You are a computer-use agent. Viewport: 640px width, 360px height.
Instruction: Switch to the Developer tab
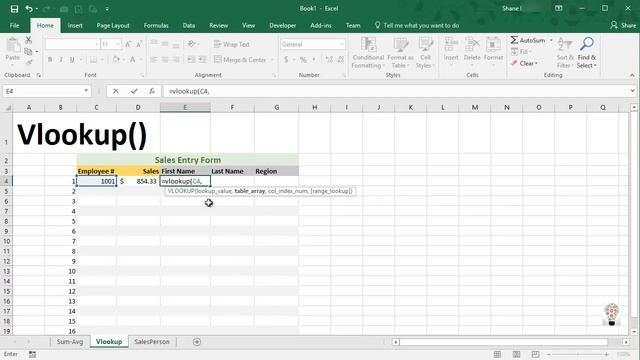[282, 25]
